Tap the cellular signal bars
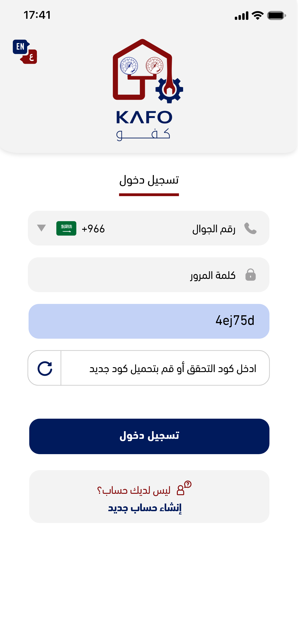 tap(241, 16)
